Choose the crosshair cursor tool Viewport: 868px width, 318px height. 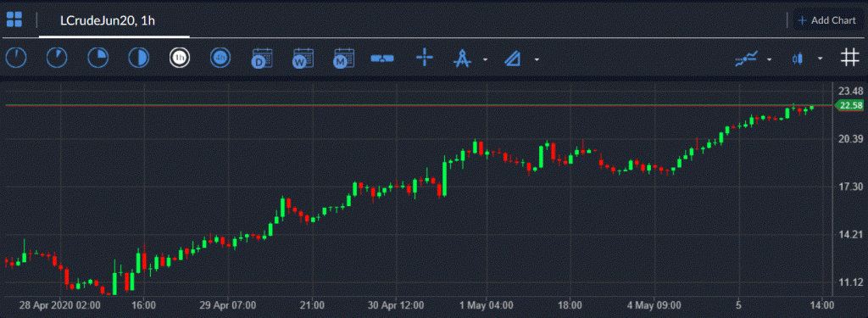tap(425, 58)
